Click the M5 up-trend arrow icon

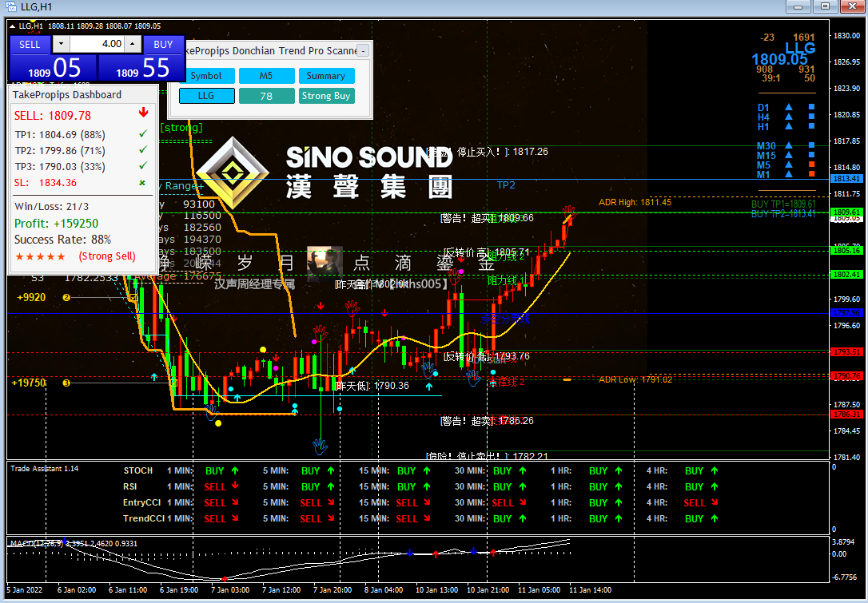(x=789, y=165)
